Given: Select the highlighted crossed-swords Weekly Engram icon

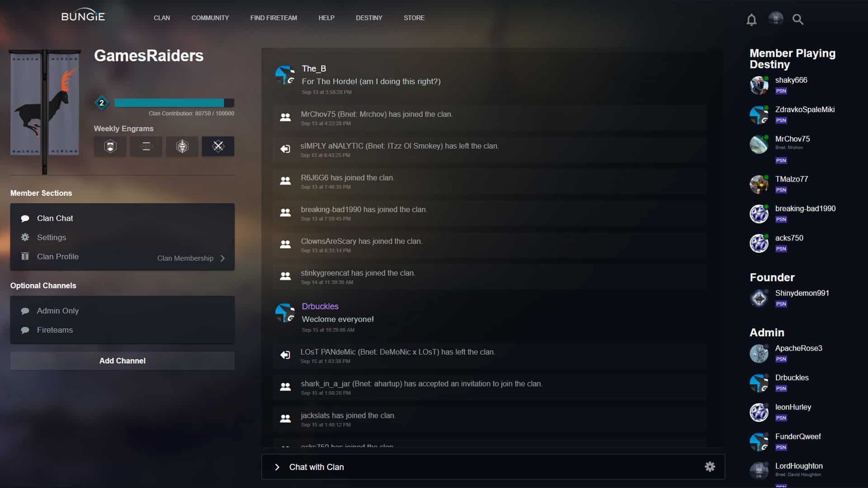Looking at the screenshot, I should coord(218,146).
